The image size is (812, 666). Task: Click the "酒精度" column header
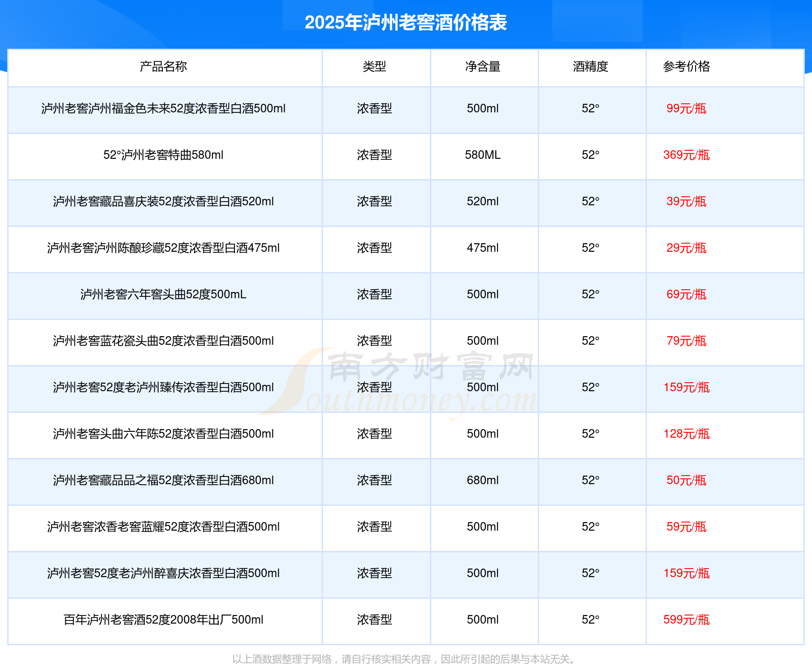[x=591, y=67]
